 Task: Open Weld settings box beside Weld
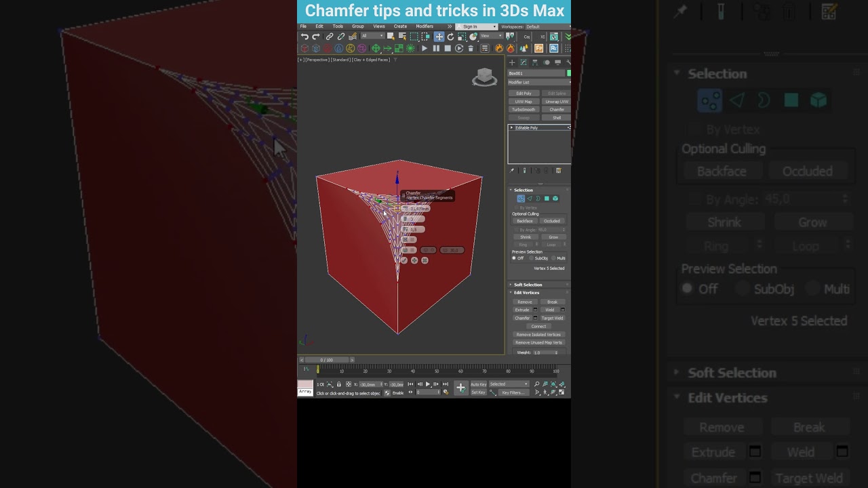tap(562, 310)
